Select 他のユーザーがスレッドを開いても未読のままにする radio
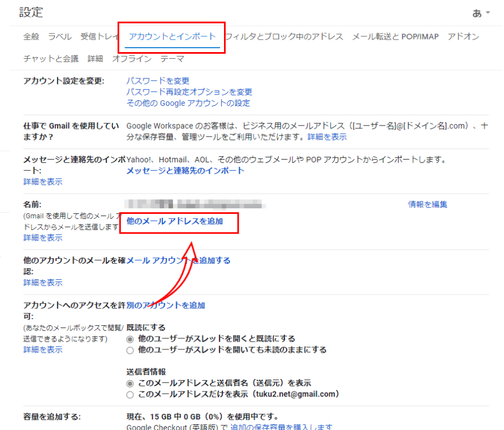Image resolution: width=504 pixels, height=430 pixels. 130,350
